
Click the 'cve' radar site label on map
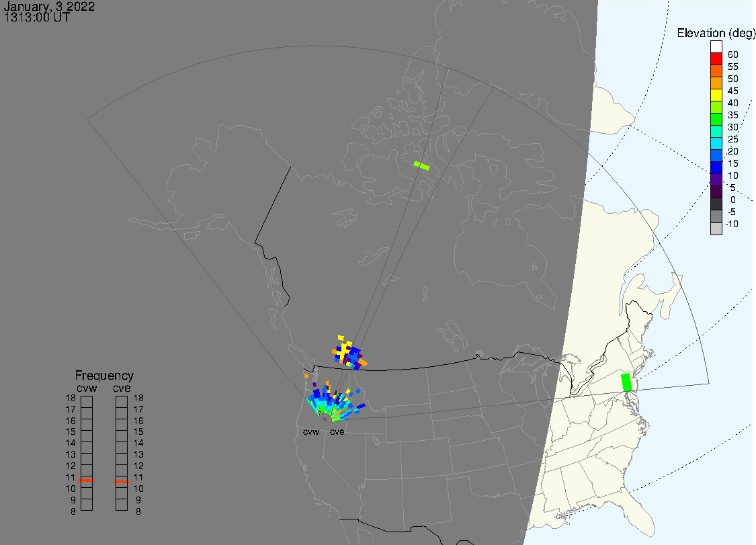[x=337, y=431]
